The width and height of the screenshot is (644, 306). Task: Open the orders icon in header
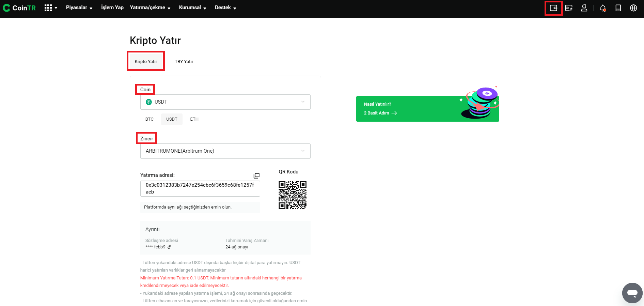coord(569,8)
